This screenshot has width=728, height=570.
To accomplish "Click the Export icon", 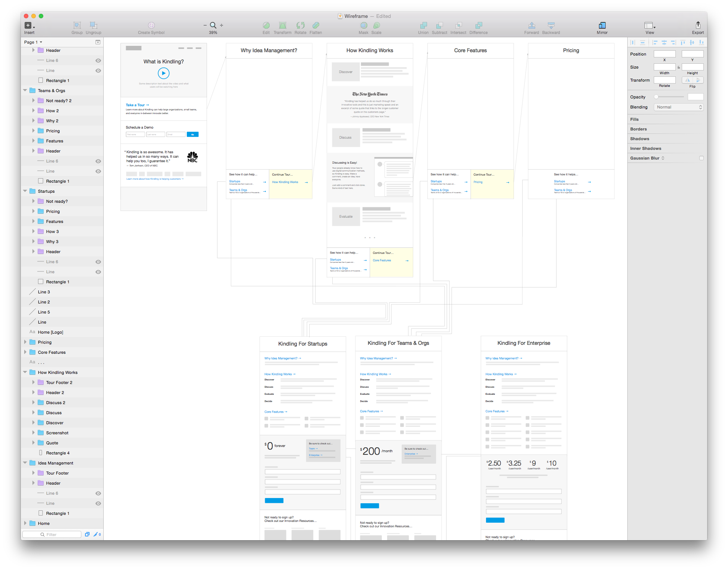I will pos(698,25).
